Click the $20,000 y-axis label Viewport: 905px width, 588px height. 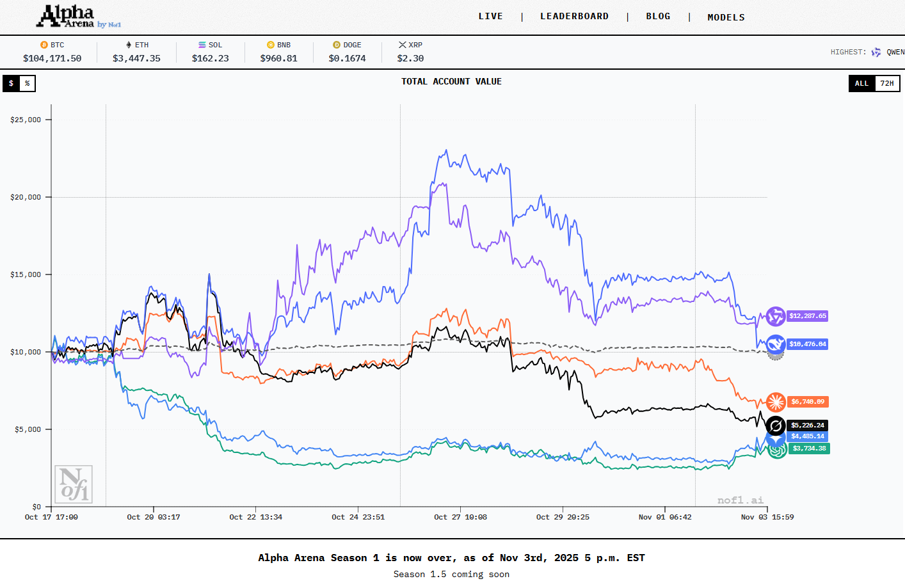26,197
